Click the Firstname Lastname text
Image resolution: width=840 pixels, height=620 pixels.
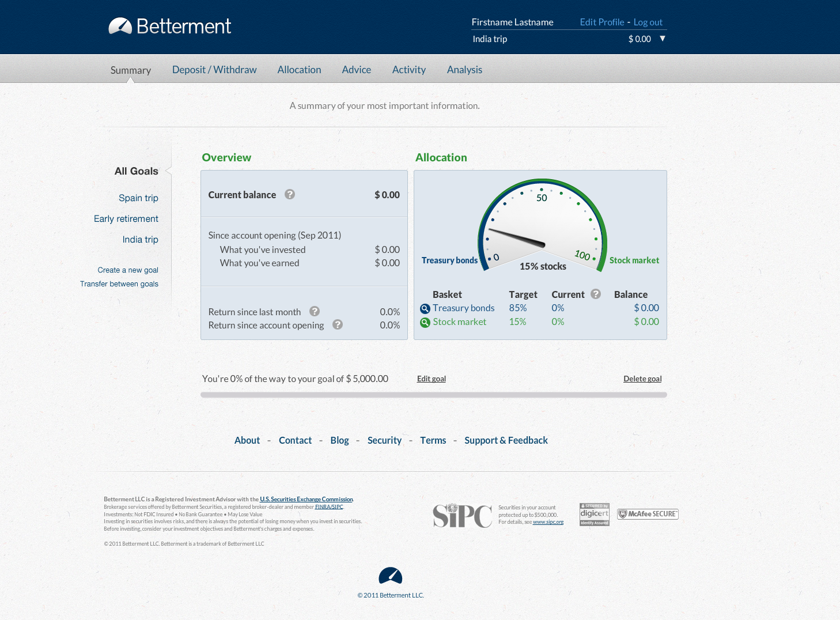pos(512,22)
